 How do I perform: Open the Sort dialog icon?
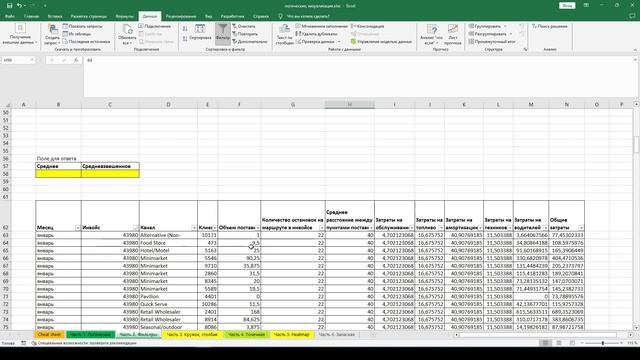pyautogui.click(x=200, y=29)
